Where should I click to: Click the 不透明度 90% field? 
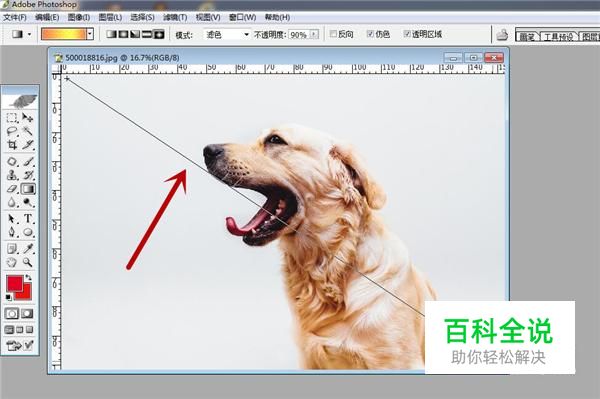(x=299, y=35)
